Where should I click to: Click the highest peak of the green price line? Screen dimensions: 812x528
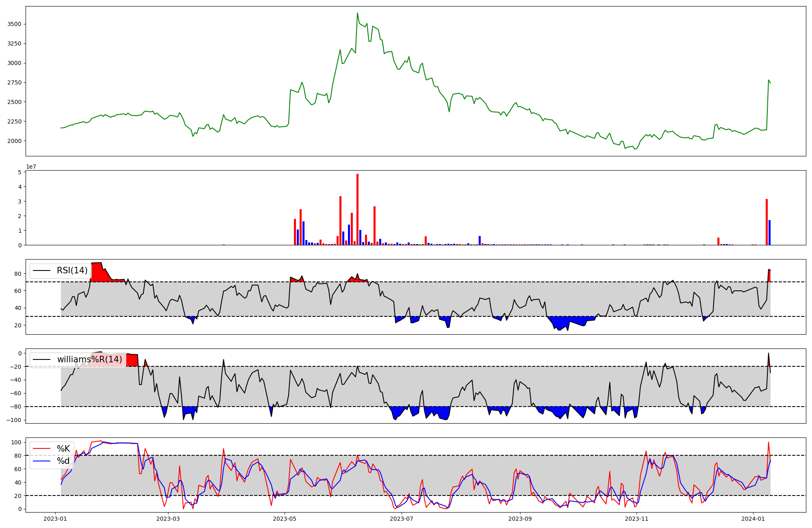pyautogui.click(x=357, y=13)
